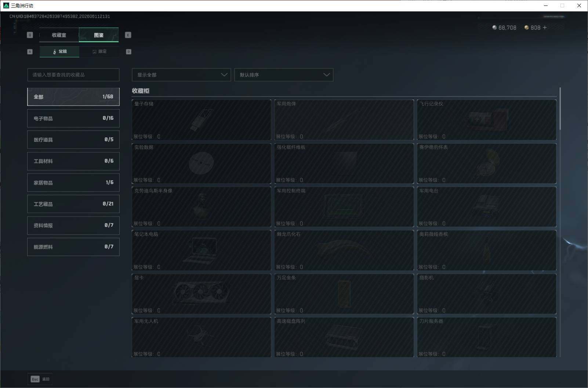Screen dimensions: 588x388
Task: Filter by 电子物品 category
Action: pos(73,118)
